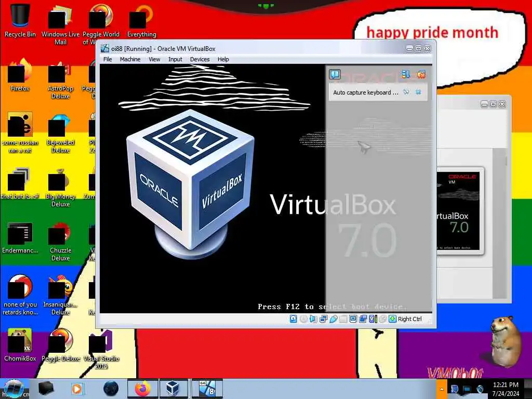Image resolution: width=532 pixels, height=399 pixels.
Task: Select the Insaniquarium Deluxe desktop icon
Action: [60, 295]
